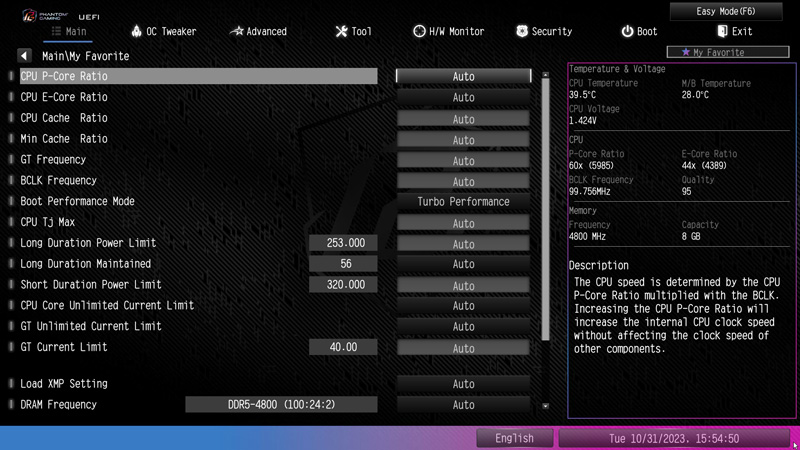Click the back arrow beside Main\My Favorite
This screenshot has width=800, height=450.
25,56
